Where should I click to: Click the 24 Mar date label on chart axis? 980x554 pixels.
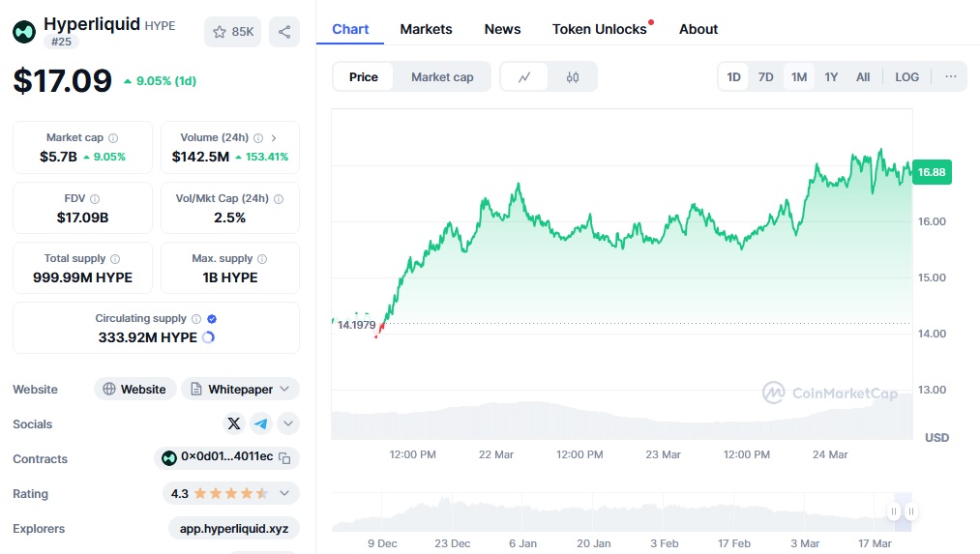click(830, 454)
